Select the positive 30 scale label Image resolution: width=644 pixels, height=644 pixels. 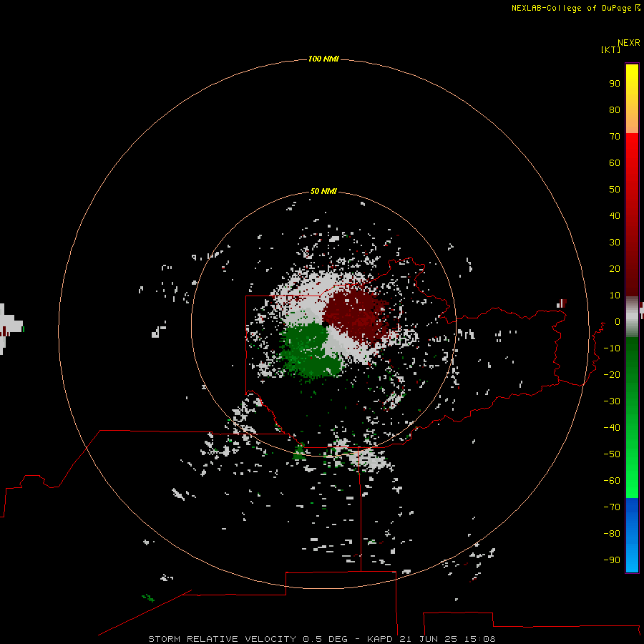coord(615,243)
